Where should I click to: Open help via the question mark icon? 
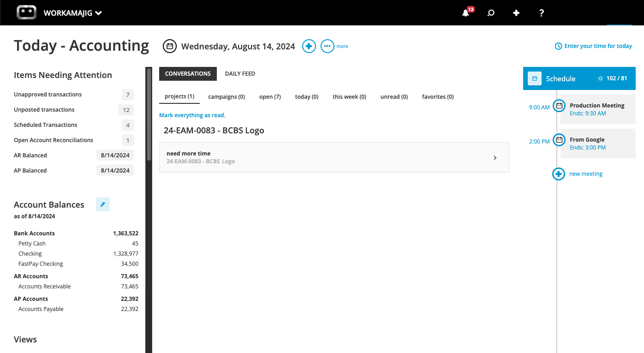coord(541,13)
